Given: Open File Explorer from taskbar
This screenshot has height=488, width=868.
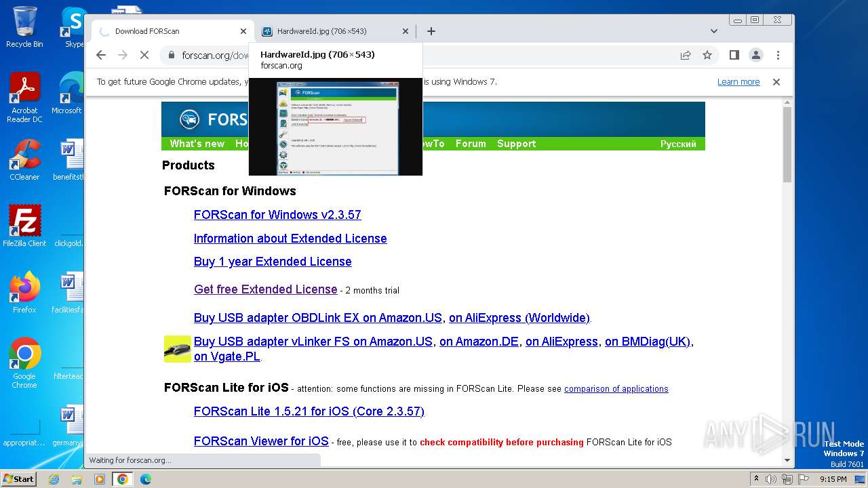Looking at the screenshot, I should [x=77, y=479].
